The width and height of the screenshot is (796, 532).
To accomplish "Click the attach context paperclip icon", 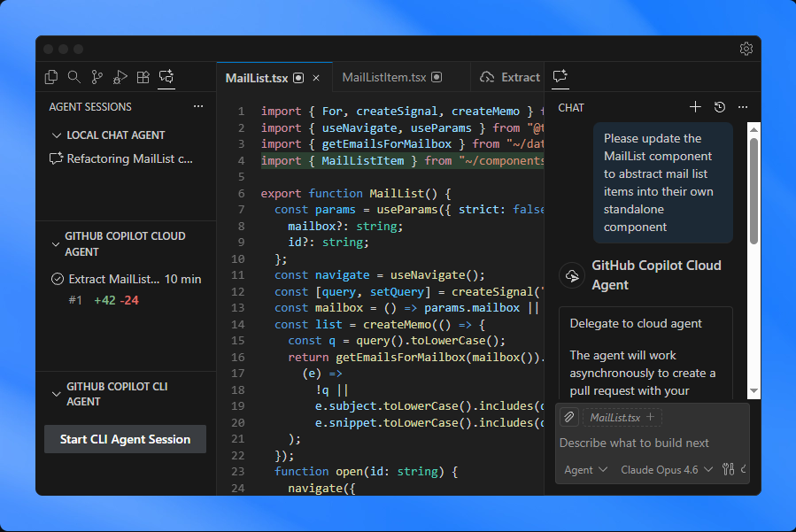I will [x=569, y=417].
